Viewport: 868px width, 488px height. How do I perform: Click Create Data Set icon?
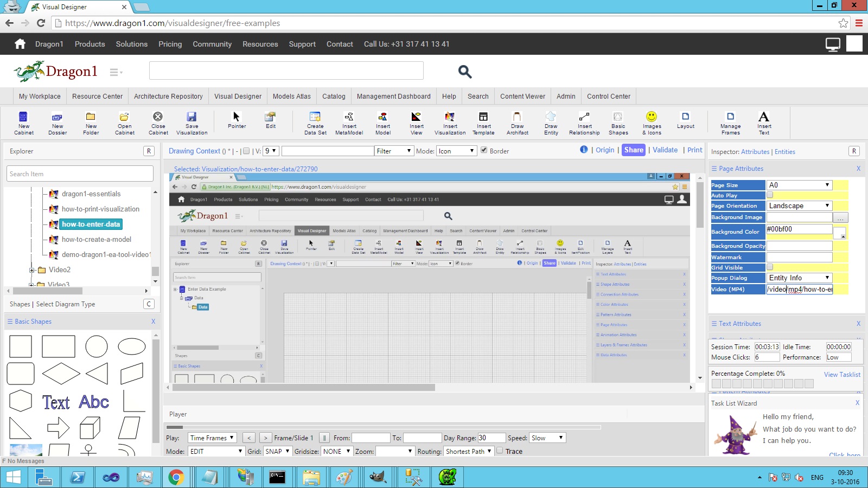(x=315, y=123)
